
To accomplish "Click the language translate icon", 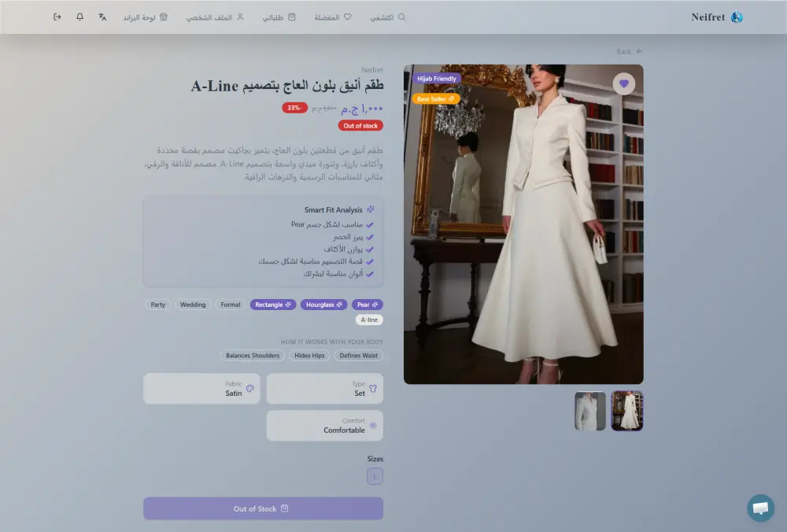I will coord(102,17).
